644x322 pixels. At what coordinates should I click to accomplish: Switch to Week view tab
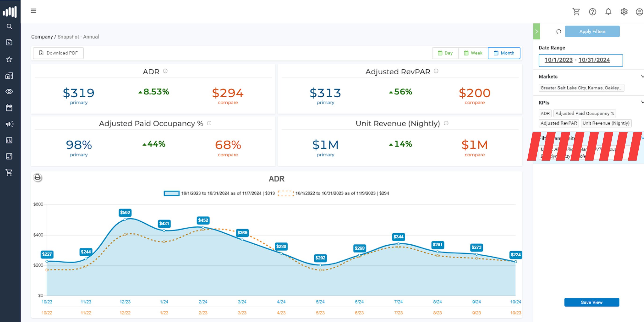click(x=473, y=53)
